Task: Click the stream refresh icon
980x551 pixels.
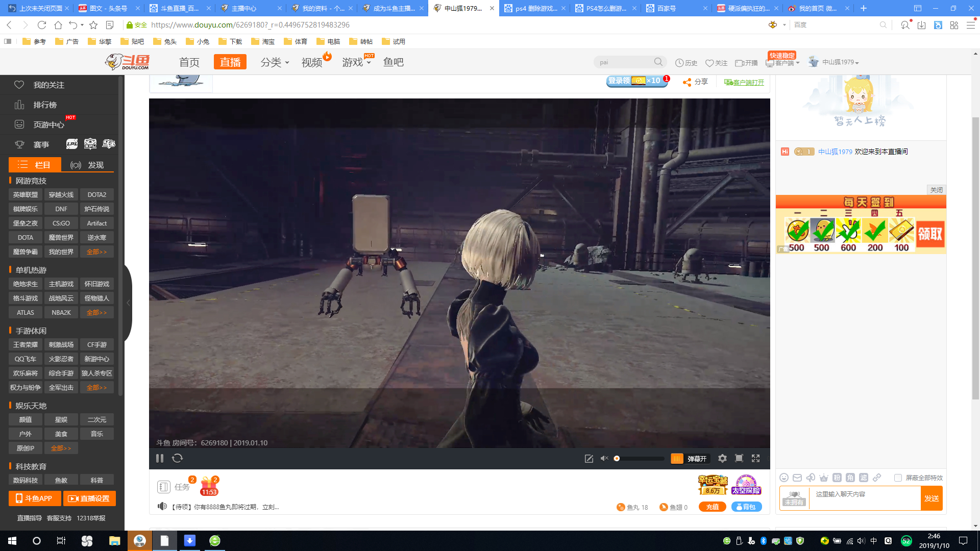Action: (x=177, y=458)
